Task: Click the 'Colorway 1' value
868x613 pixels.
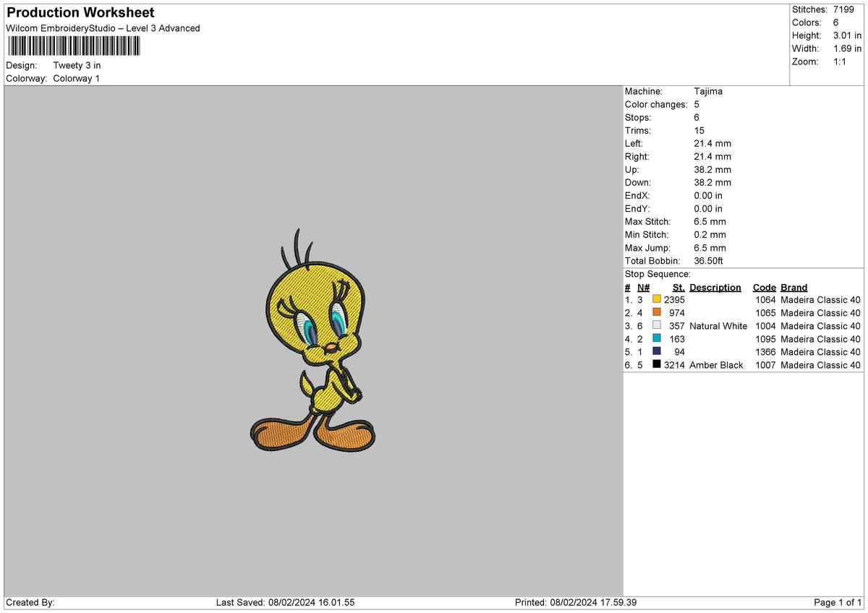Action: pyautogui.click(x=76, y=78)
